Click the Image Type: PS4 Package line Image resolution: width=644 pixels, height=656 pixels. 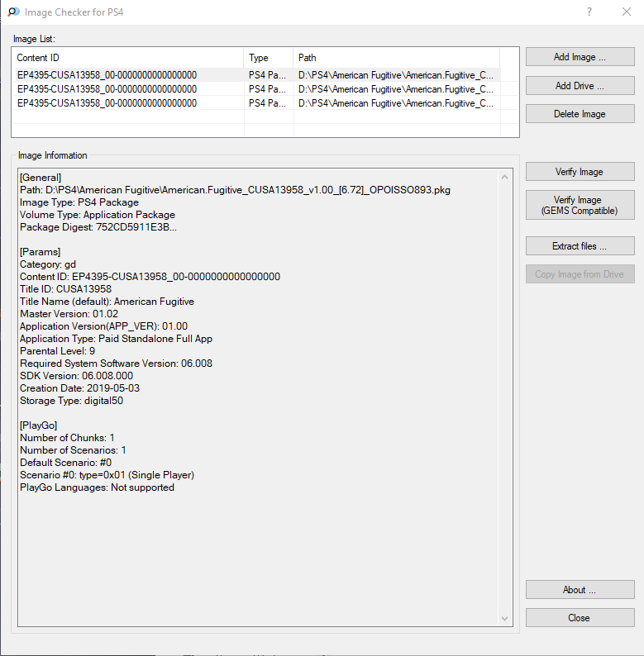pos(79,202)
